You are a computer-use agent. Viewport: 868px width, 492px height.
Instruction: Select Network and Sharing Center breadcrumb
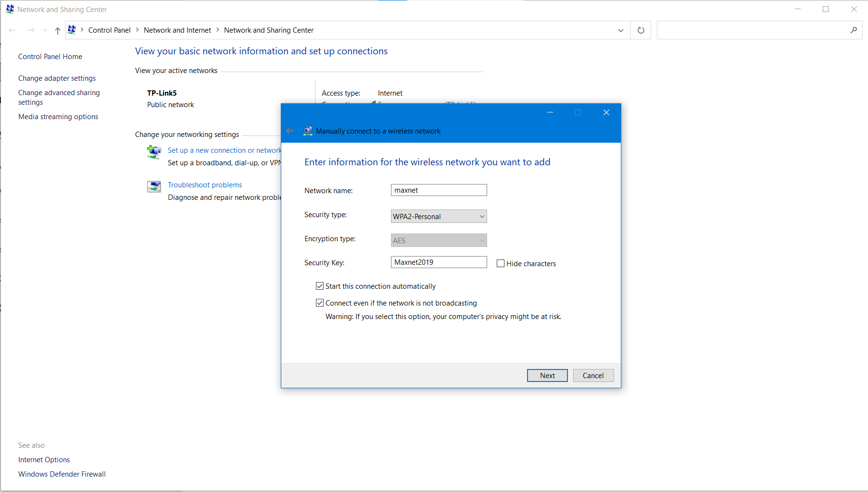(269, 30)
